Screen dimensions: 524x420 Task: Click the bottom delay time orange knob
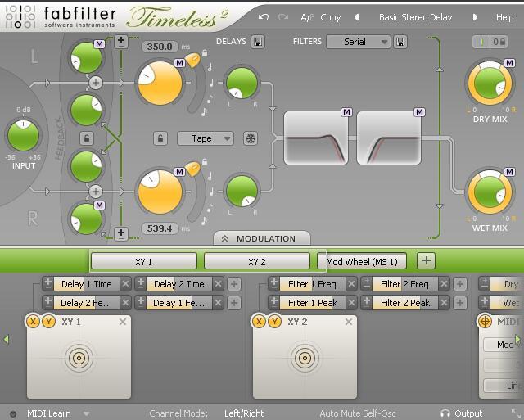coord(160,192)
